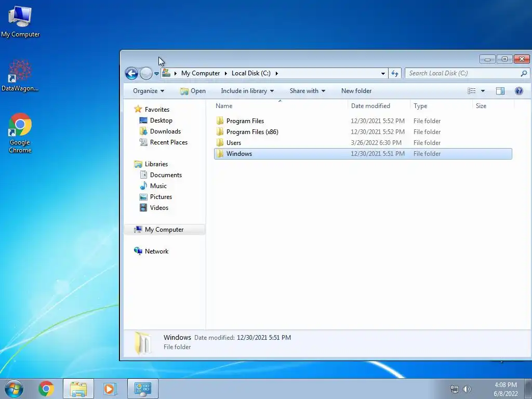Expand arrow after Local Disk (C:) breadcrumb

pyautogui.click(x=277, y=73)
